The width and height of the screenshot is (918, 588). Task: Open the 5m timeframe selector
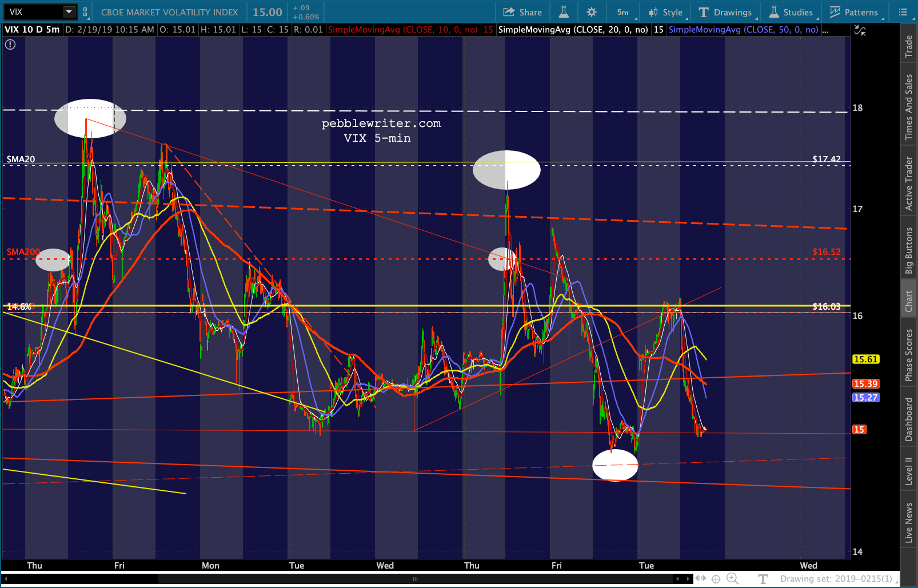(x=622, y=12)
